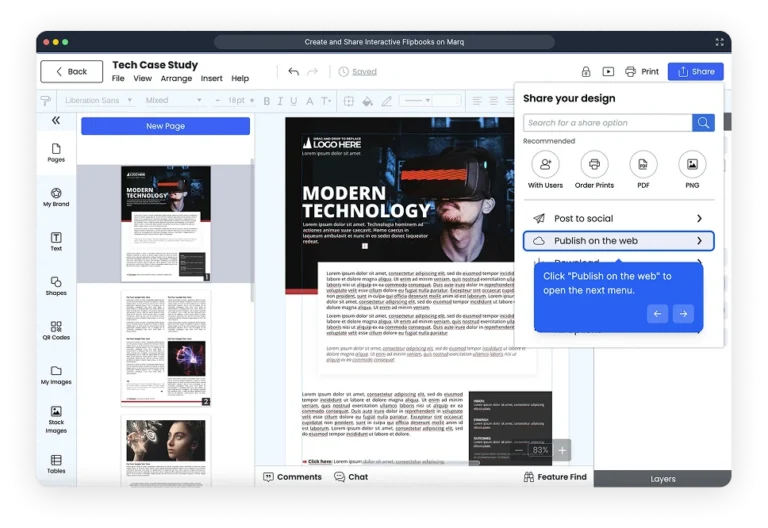Open Chat panel
The height and width of the screenshot is (528, 768).
[351, 477]
